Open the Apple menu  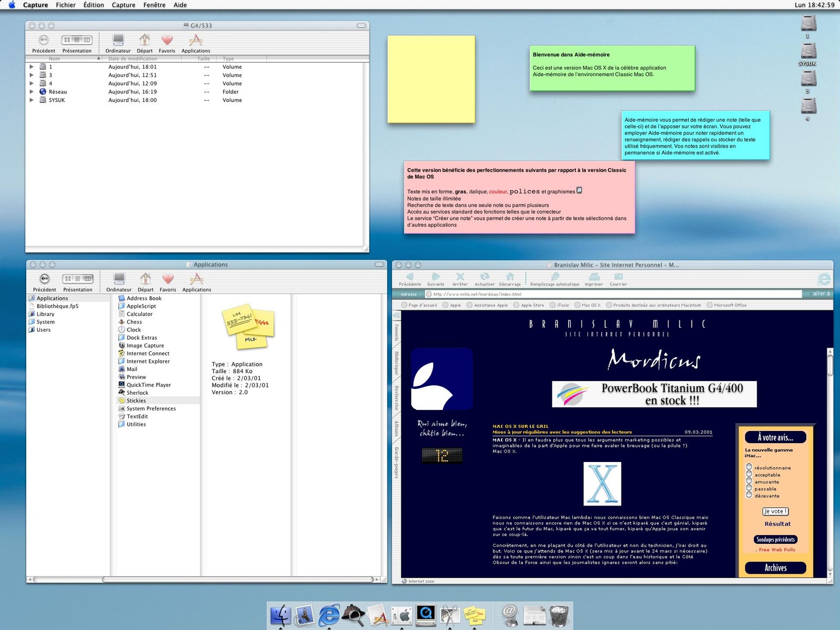click(12, 5)
